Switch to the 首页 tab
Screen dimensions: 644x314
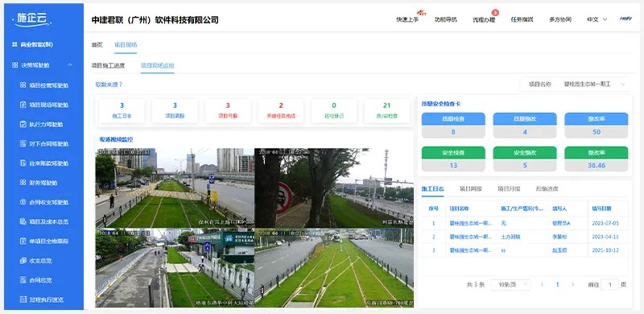point(97,45)
